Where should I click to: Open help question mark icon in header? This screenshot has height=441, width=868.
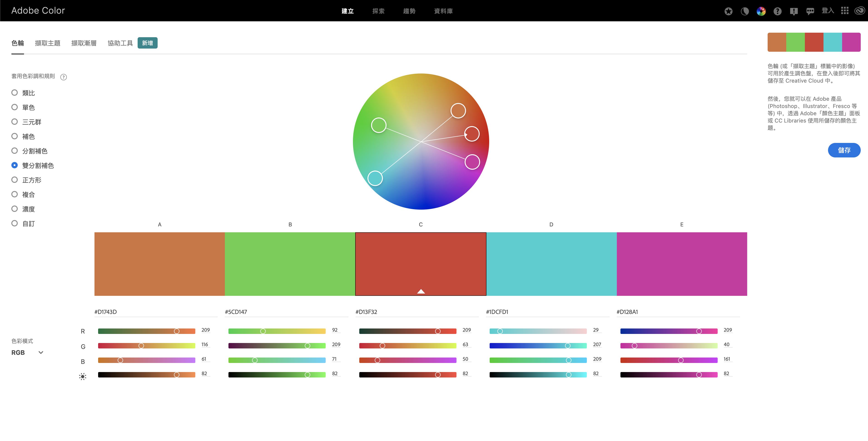tap(777, 11)
